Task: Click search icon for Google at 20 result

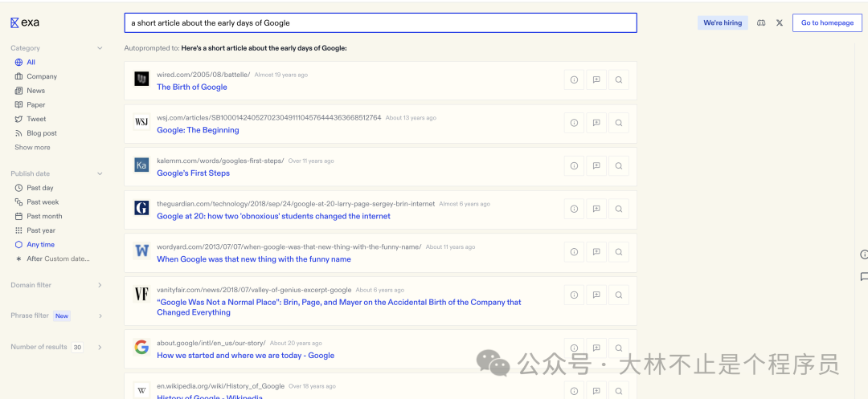Action: click(x=618, y=209)
